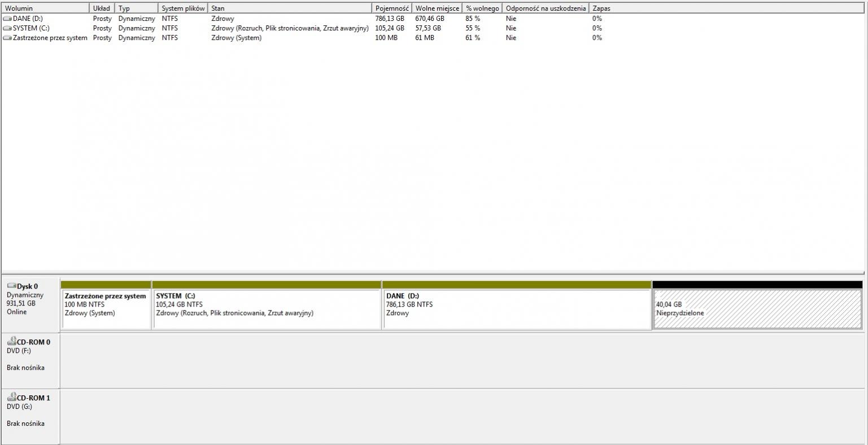
Task: Click the System plików column header
Action: point(182,8)
